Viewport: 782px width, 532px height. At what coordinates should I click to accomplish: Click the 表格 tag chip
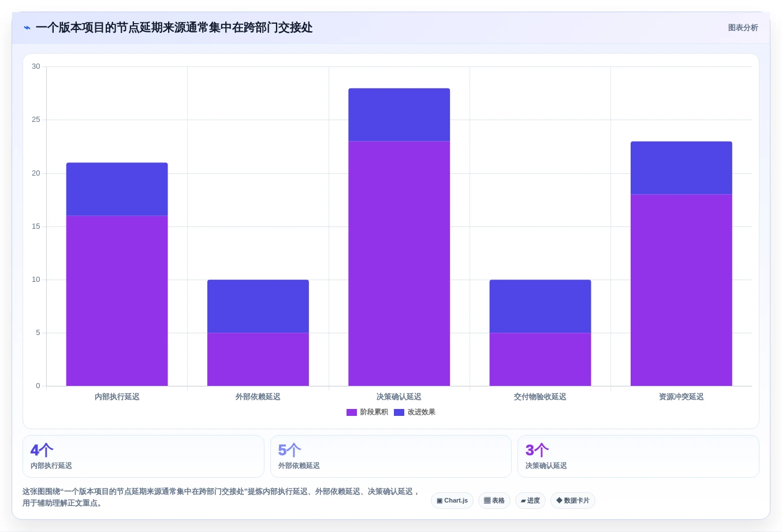point(494,501)
